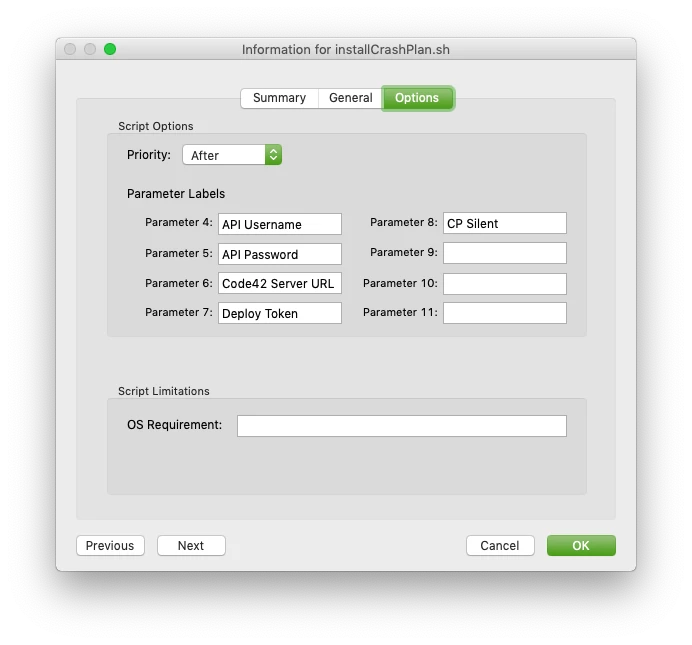Image resolution: width=692 pixels, height=645 pixels.
Task: Click the Parameter 5 field with API Password
Action: coord(280,255)
